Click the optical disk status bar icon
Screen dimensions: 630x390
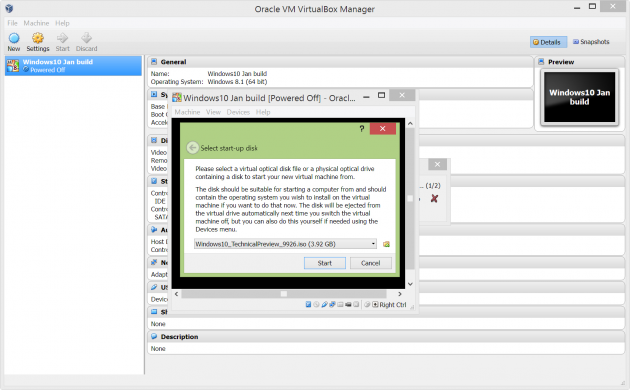(x=316, y=304)
